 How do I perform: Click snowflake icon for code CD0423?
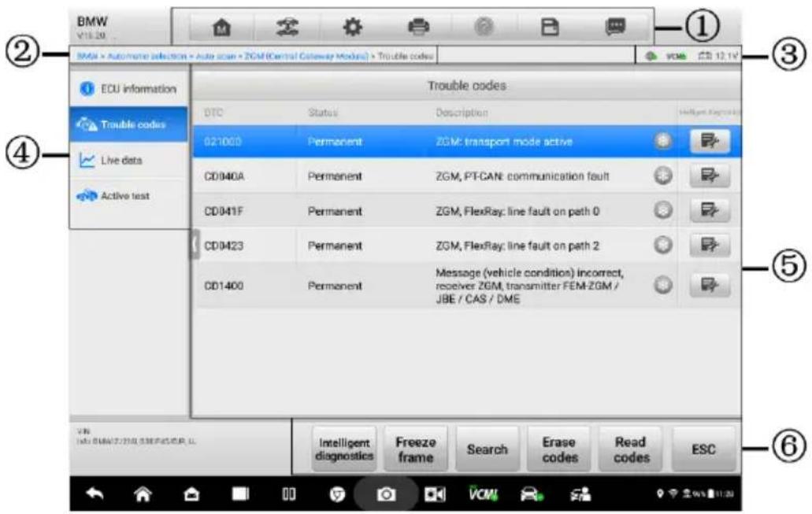pyautogui.click(x=663, y=246)
